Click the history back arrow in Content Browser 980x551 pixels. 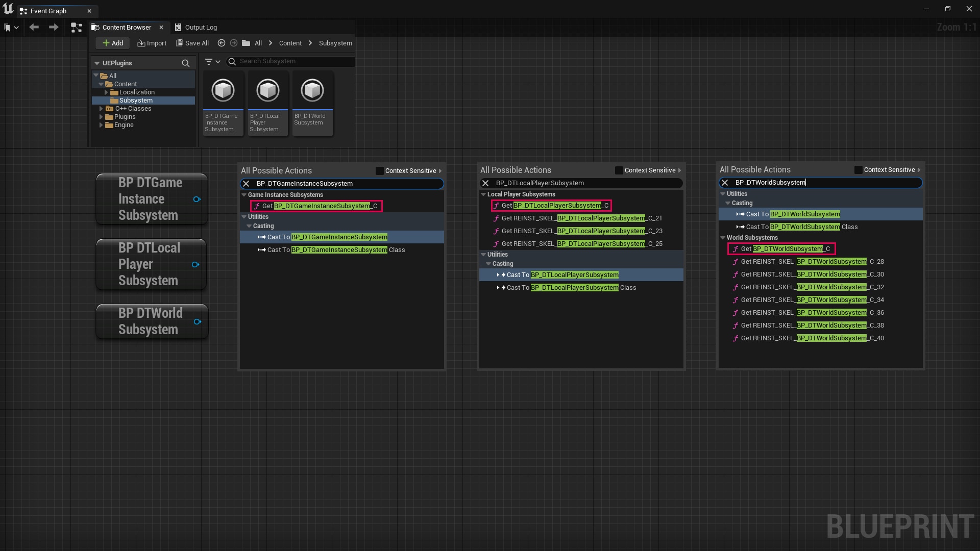pos(221,43)
